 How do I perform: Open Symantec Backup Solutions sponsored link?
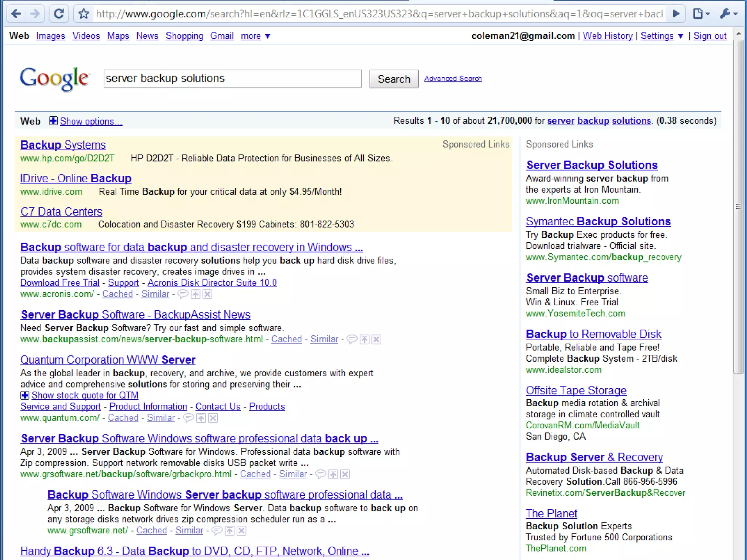tap(598, 221)
